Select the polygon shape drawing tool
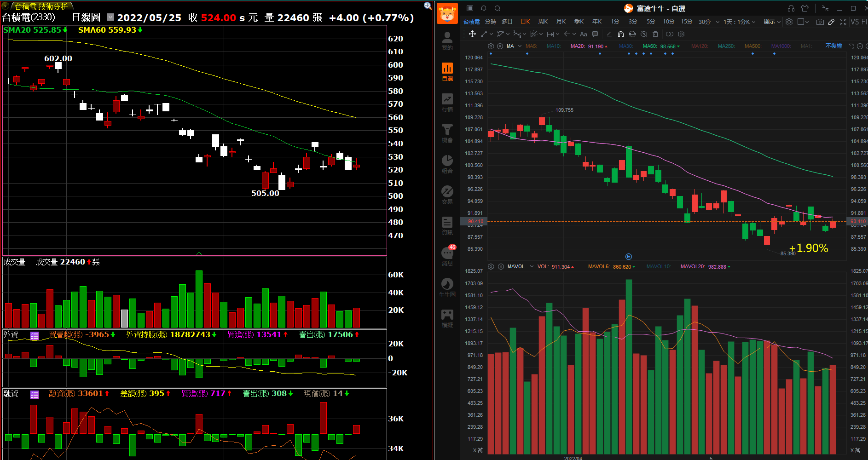868x460 pixels. tap(500, 34)
